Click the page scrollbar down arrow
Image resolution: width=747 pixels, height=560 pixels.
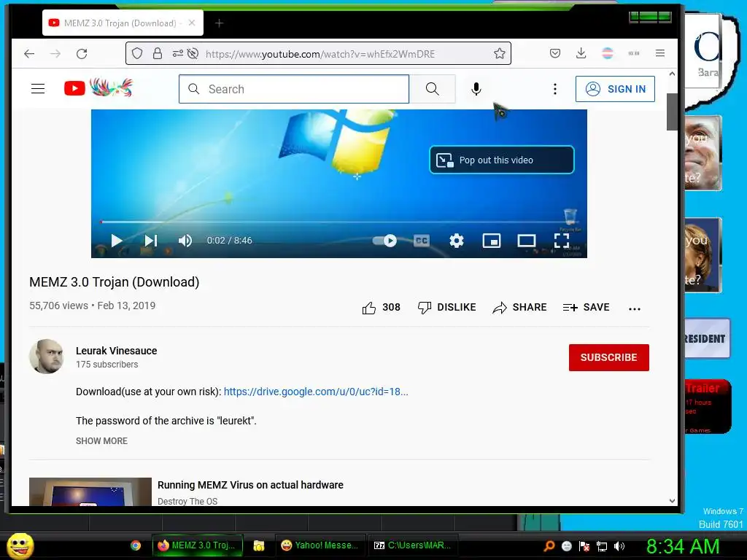(x=672, y=500)
